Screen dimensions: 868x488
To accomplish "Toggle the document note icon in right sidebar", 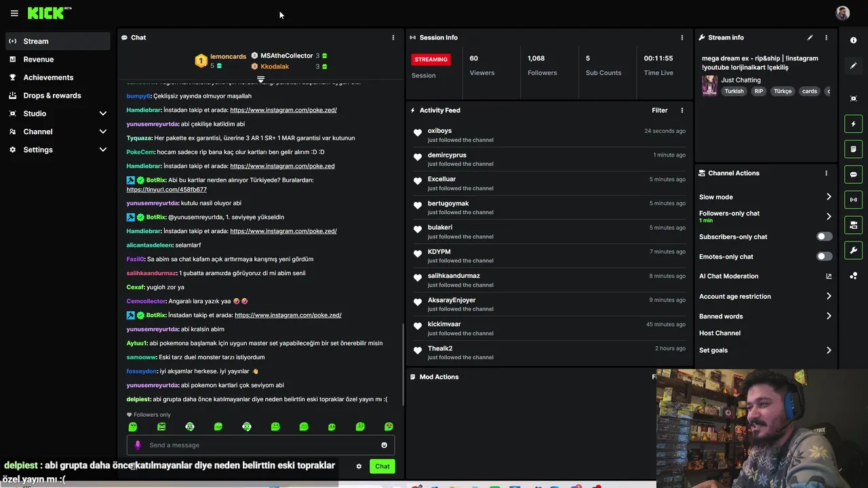I will 854,149.
